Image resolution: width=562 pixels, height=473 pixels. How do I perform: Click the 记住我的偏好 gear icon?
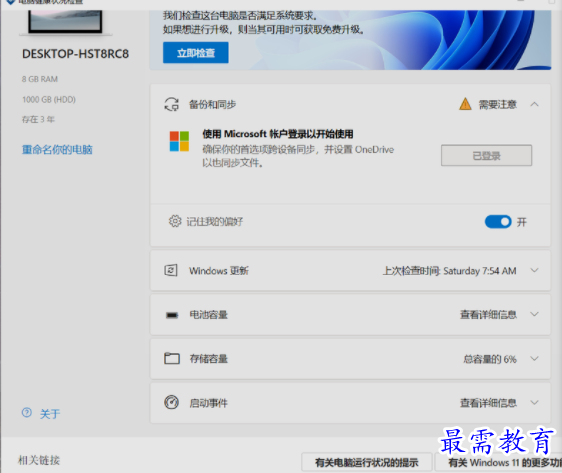(x=175, y=221)
